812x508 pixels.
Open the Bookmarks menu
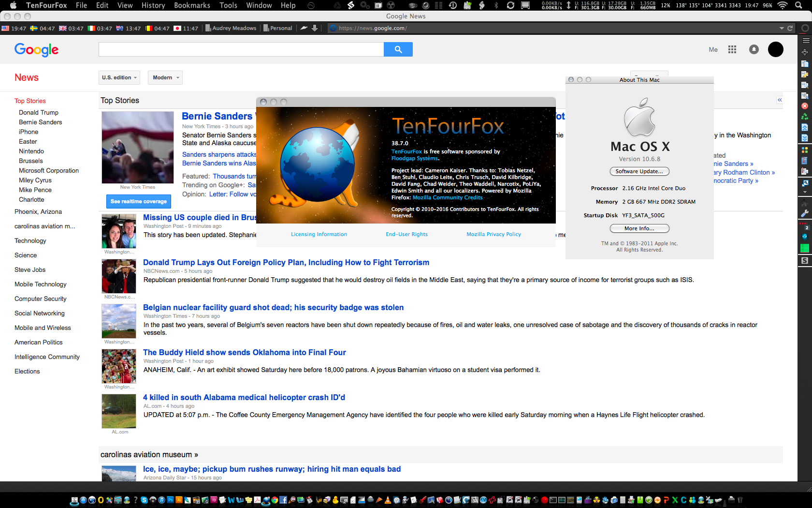pos(192,5)
